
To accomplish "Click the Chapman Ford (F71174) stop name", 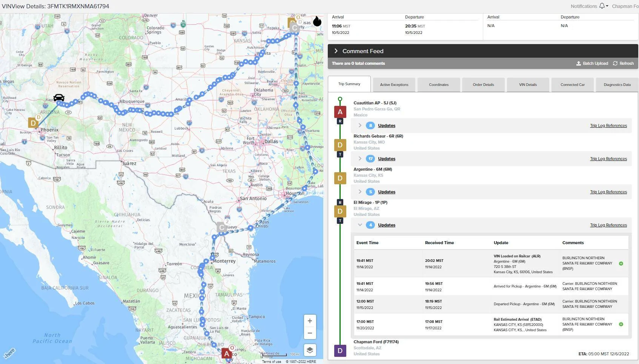I will 376,342.
